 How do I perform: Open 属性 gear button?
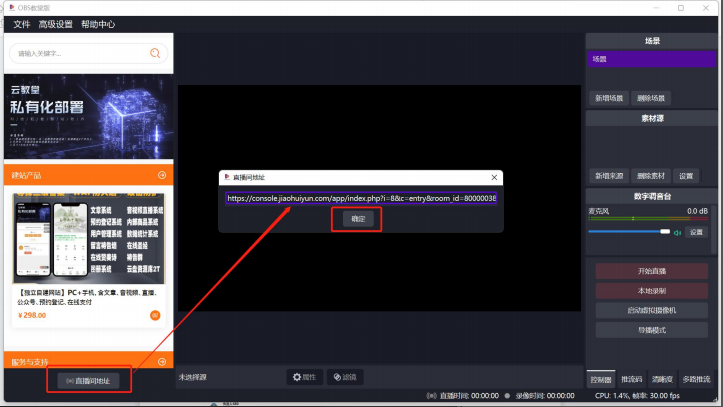[x=302, y=377]
